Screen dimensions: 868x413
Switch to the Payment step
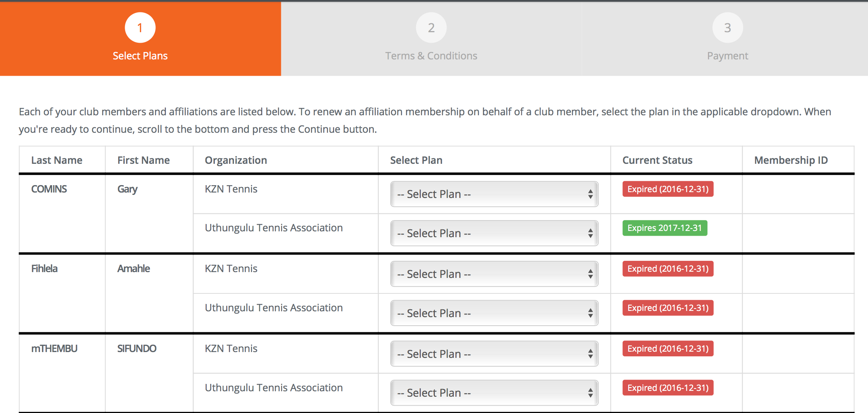pos(727,56)
